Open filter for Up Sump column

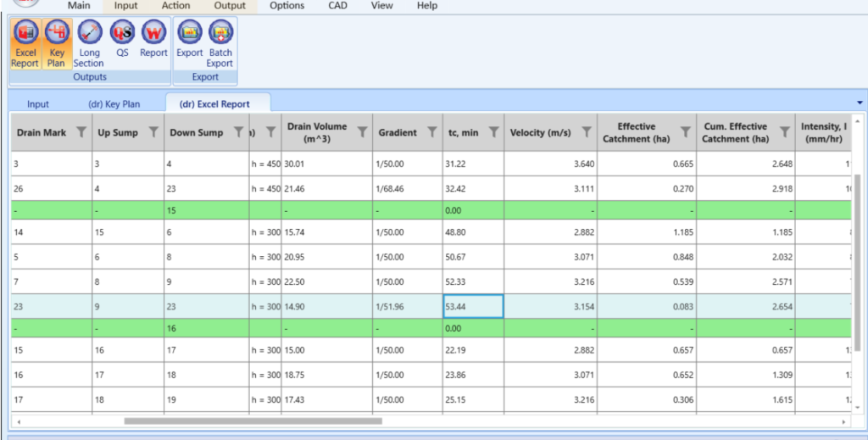pyautogui.click(x=154, y=131)
